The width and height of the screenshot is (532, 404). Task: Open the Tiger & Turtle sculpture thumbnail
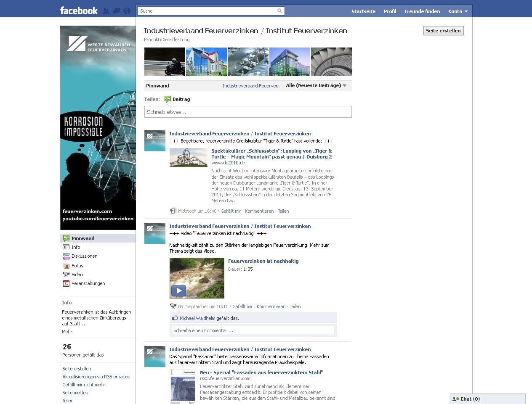pyautogui.click(x=189, y=157)
